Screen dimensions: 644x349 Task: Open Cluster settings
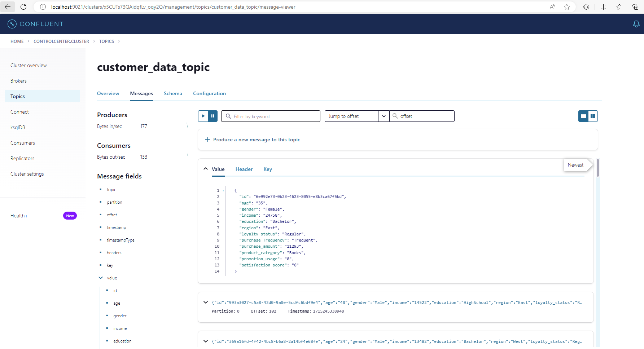[27, 174]
